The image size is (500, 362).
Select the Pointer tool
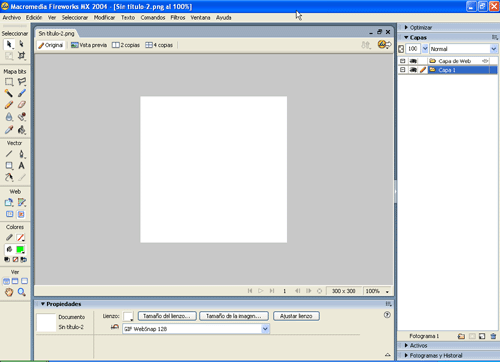(9, 44)
